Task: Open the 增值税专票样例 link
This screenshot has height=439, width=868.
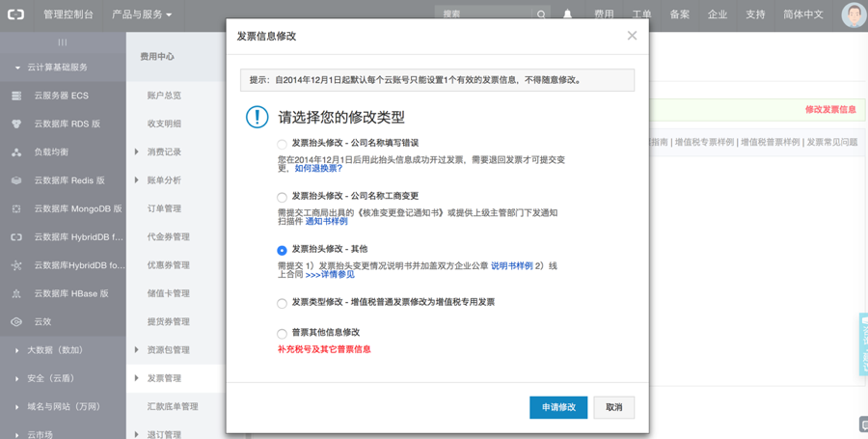Action: pyautogui.click(x=704, y=142)
